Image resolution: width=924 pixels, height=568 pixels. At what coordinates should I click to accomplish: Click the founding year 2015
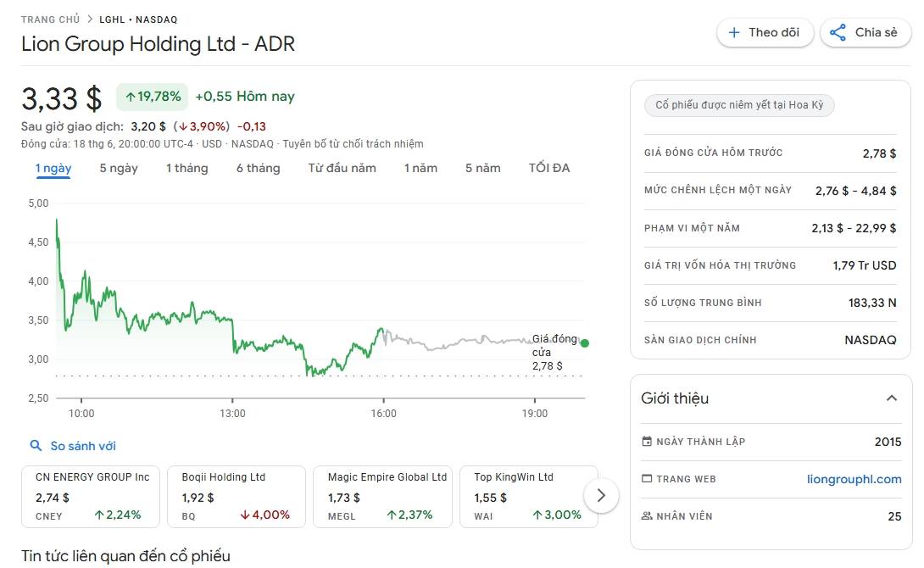[888, 442]
